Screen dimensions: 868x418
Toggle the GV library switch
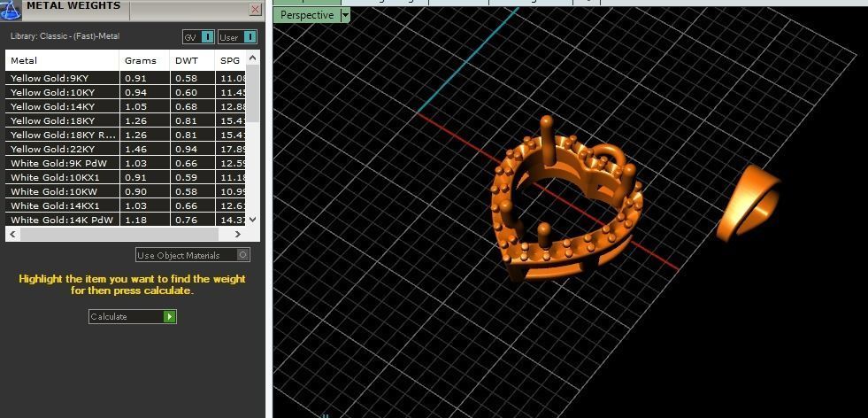pos(199,37)
